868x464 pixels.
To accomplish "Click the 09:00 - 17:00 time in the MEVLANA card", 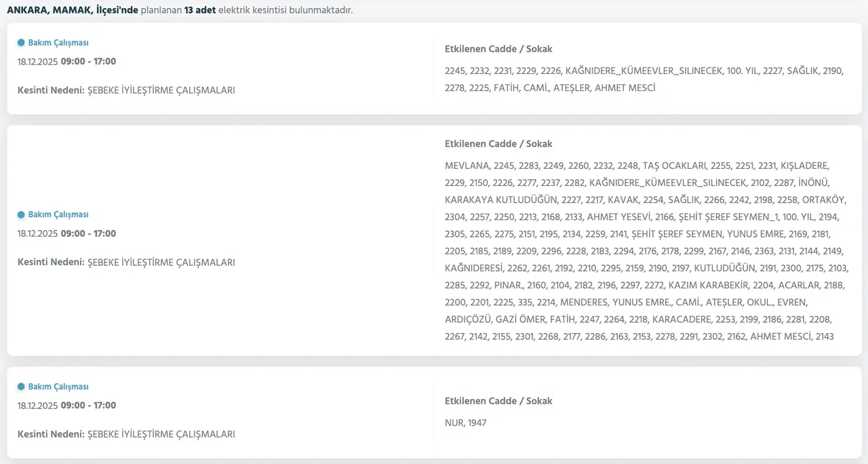I will pyautogui.click(x=88, y=234).
